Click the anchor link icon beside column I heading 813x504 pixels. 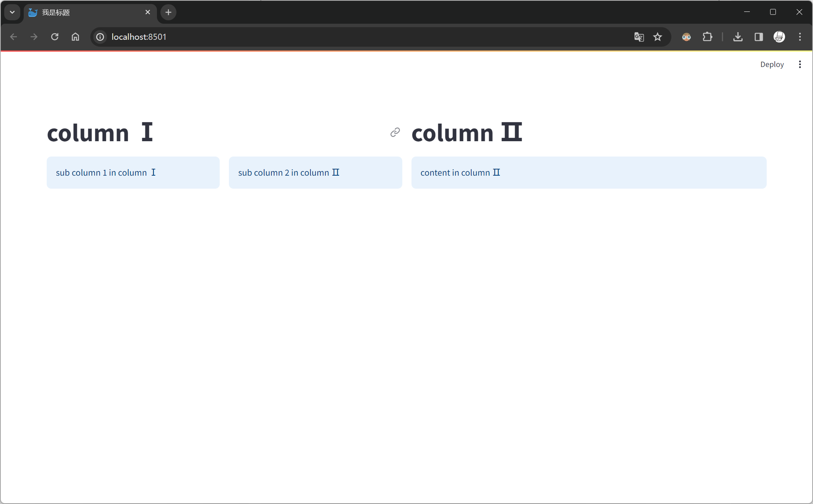click(x=395, y=132)
